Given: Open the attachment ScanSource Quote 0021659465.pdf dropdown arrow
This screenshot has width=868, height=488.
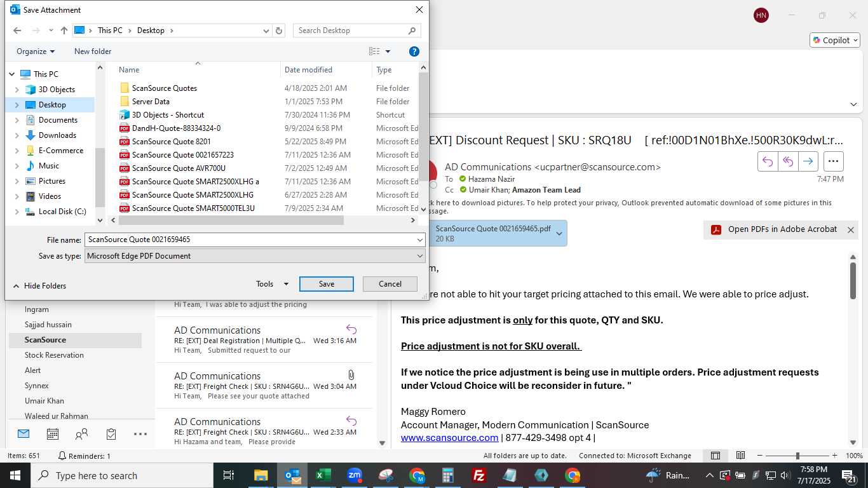Looking at the screenshot, I should [x=559, y=234].
